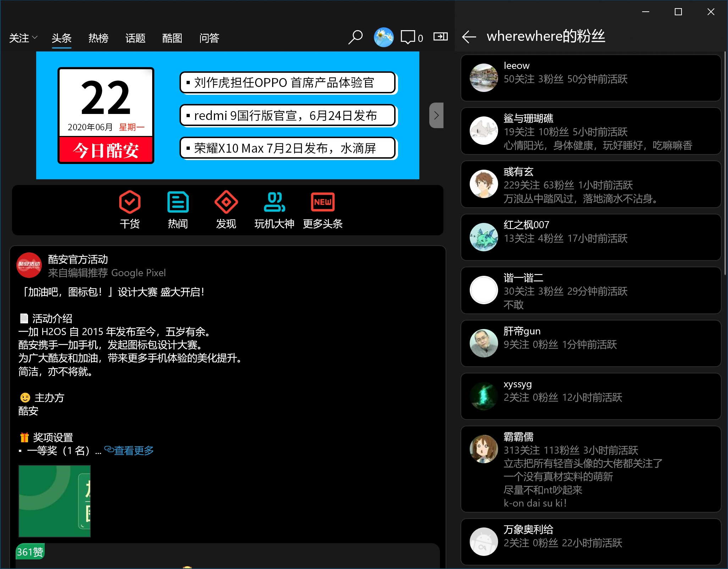Open the message notifications icon
728x569 pixels.
click(408, 37)
